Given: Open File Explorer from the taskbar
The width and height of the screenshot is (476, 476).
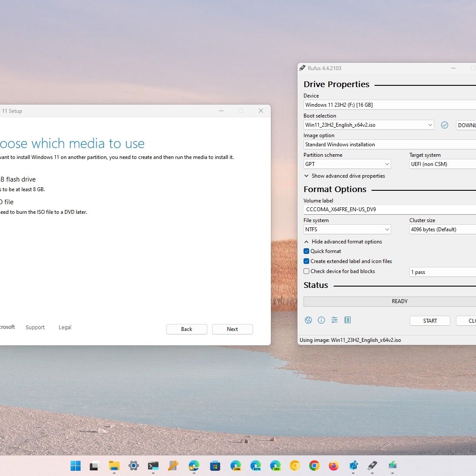Looking at the screenshot, I should tap(114, 466).
